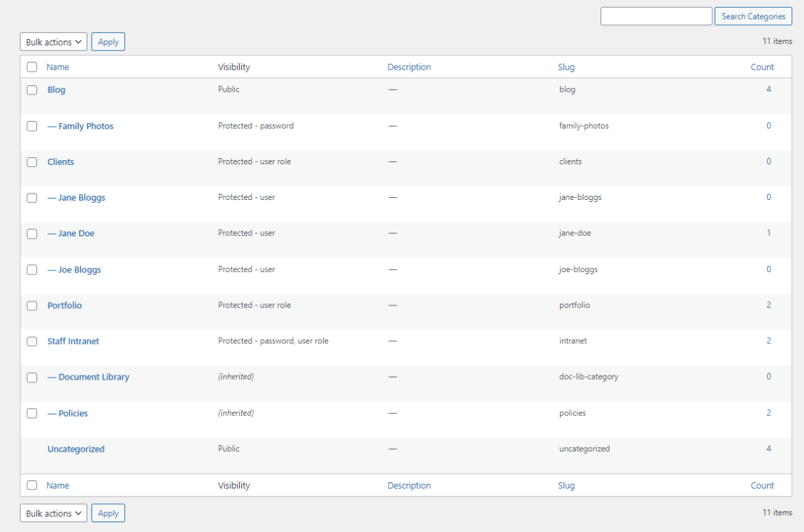The width and height of the screenshot is (804, 532).
Task: Sort by the Name column header
Action: click(58, 67)
